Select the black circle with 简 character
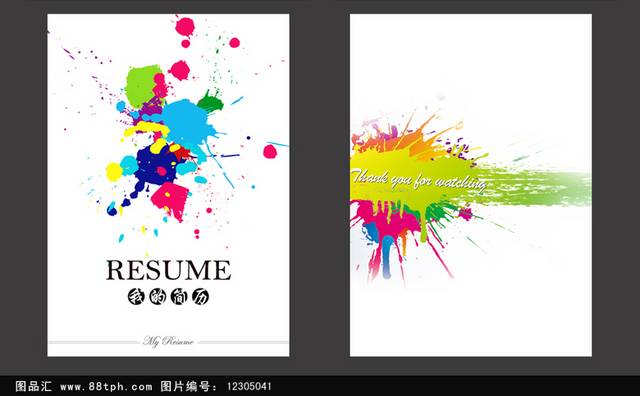 click(179, 297)
